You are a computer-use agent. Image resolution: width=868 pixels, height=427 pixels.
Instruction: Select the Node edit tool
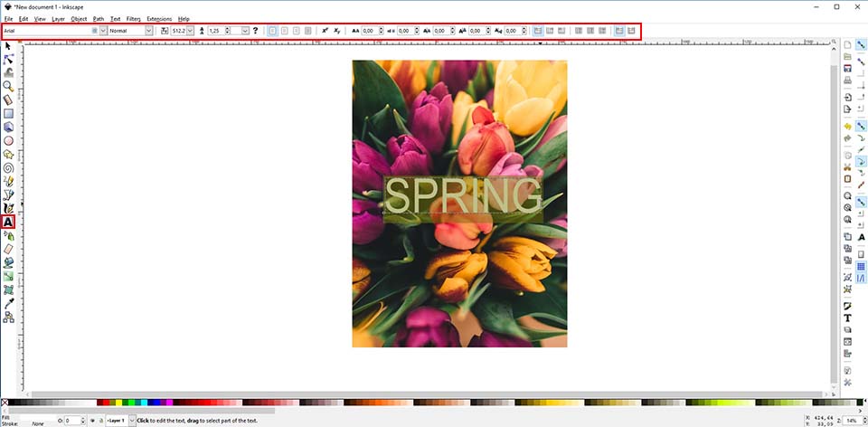pyautogui.click(x=8, y=60)
